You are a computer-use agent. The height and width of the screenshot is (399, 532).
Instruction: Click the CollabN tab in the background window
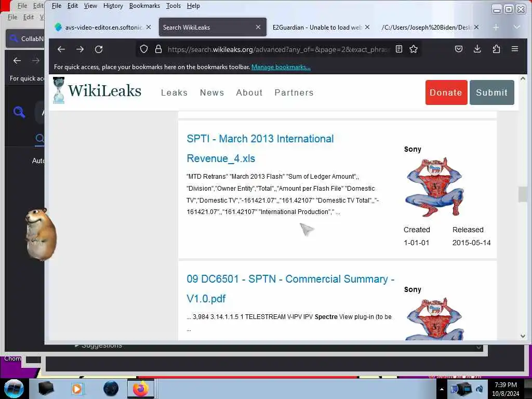click(25, 38)
